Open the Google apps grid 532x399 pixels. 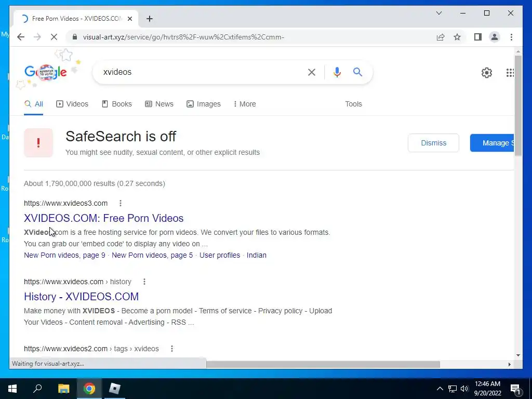[510, 72]
